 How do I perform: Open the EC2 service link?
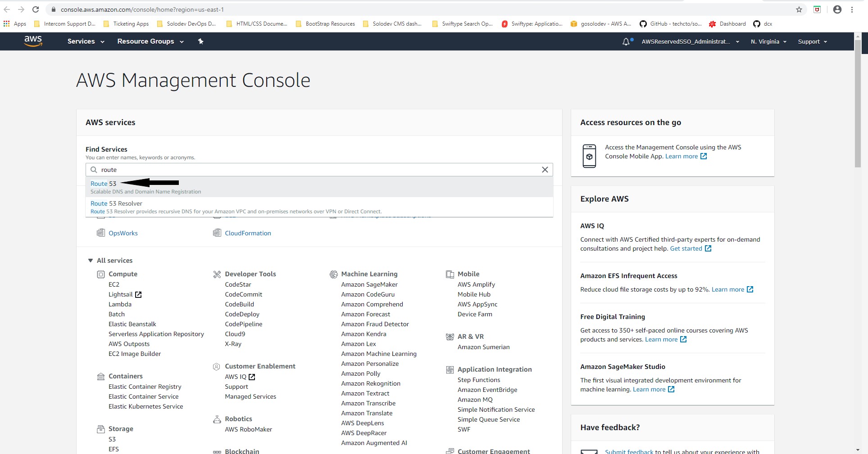114,284
